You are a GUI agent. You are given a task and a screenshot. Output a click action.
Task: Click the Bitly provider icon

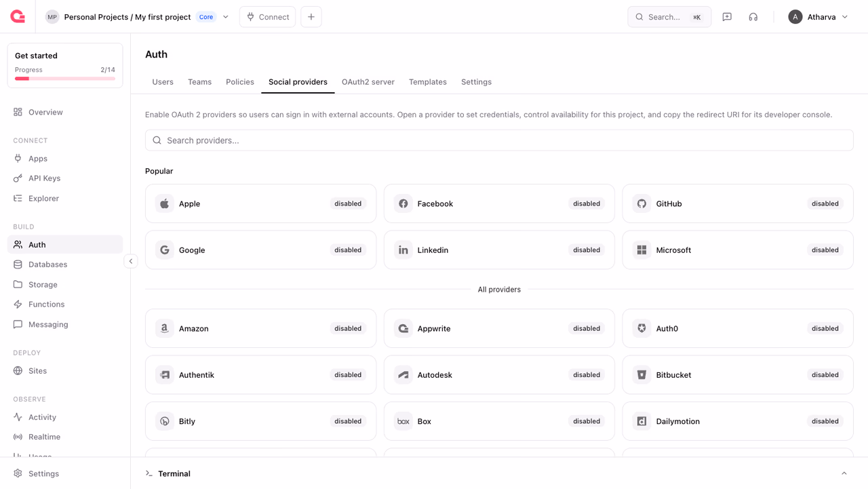click(165, 421)
